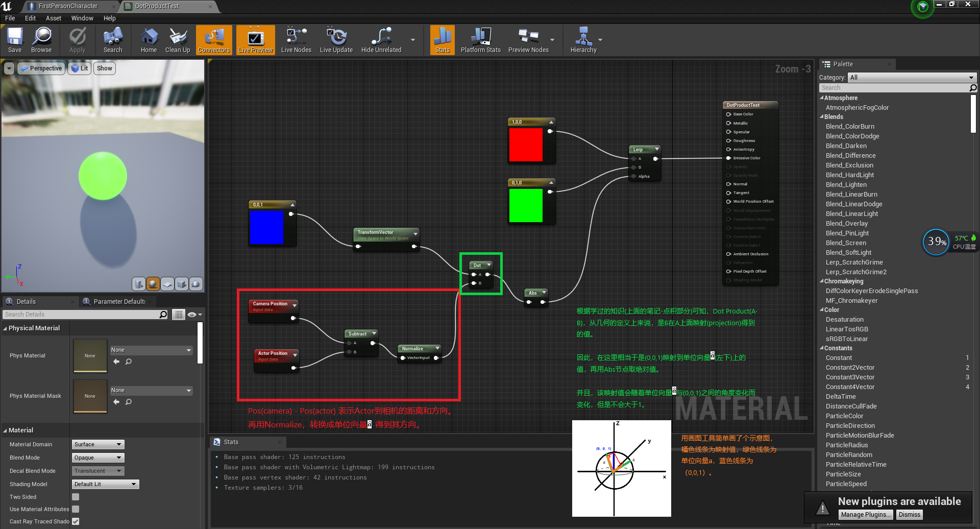Click the warning icon in plugins notification

pyautogui.click(x=822, y=508)
